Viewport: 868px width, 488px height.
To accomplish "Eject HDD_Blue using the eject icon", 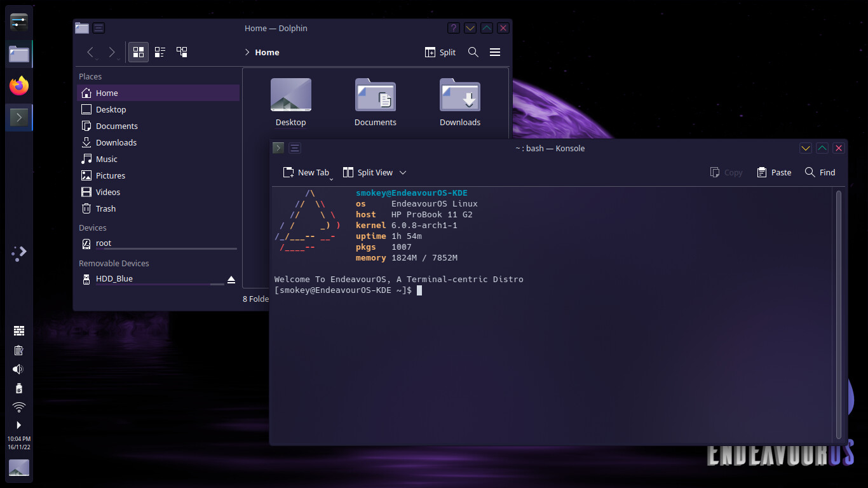I will pyautogui.click(x=231, y=280).
